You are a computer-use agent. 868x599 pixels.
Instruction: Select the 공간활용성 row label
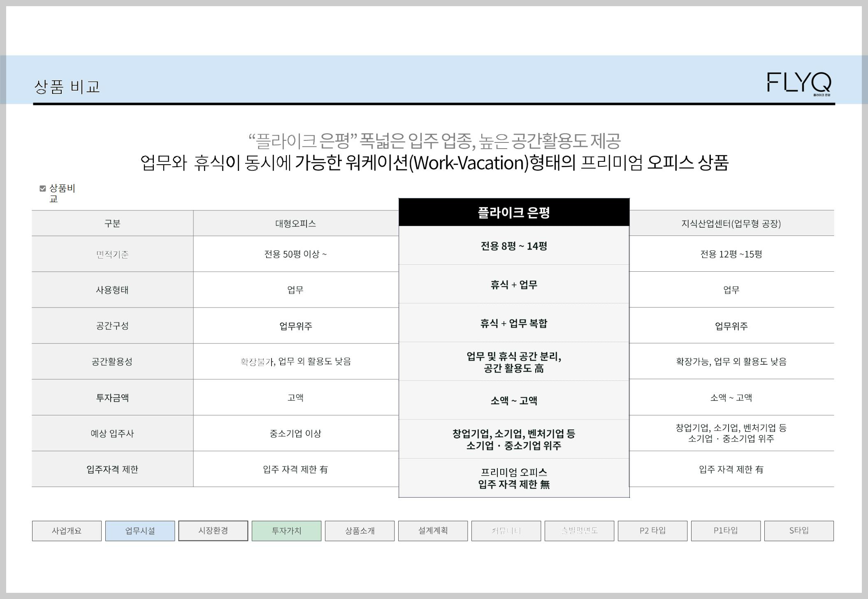[112, 361]
